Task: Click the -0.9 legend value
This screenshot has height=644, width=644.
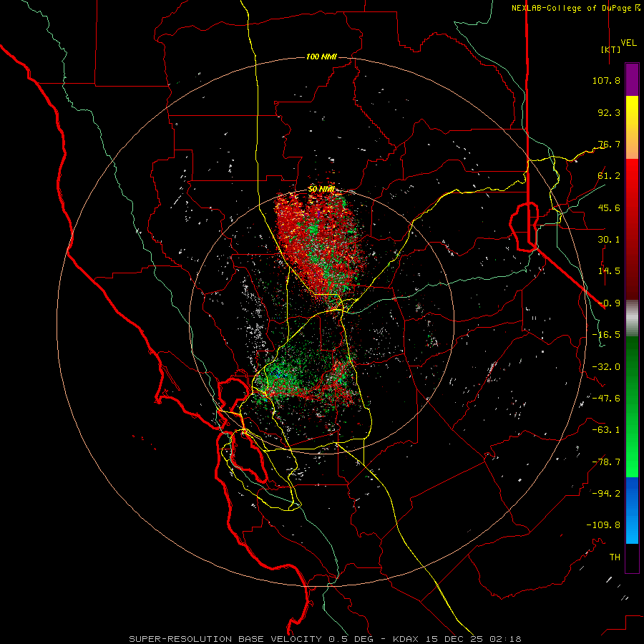Action: pos(609,303)
